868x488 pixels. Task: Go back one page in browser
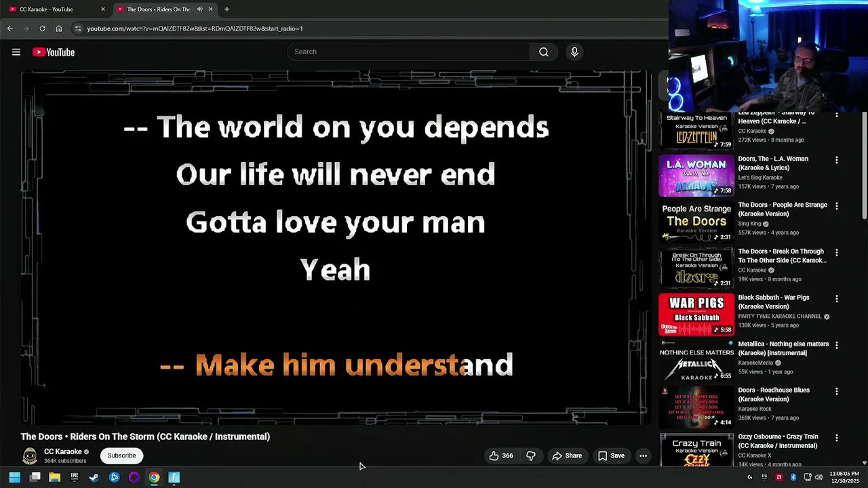[9, 28]
